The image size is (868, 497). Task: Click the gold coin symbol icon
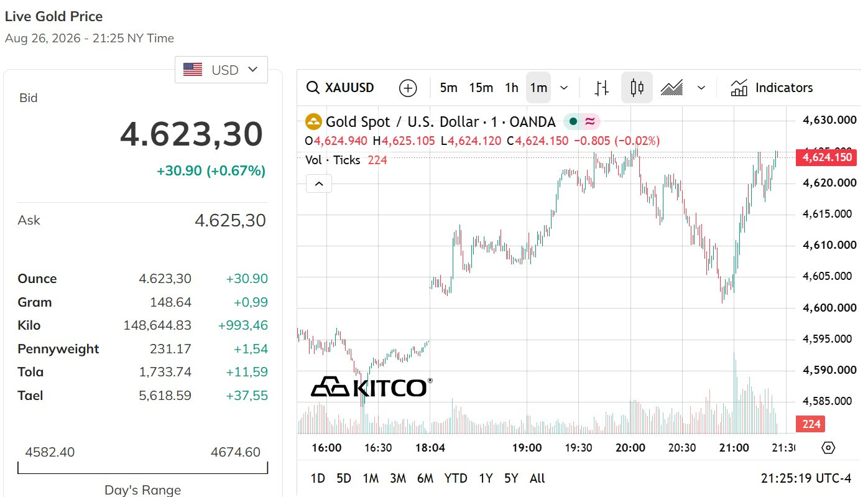pos(313,122)
